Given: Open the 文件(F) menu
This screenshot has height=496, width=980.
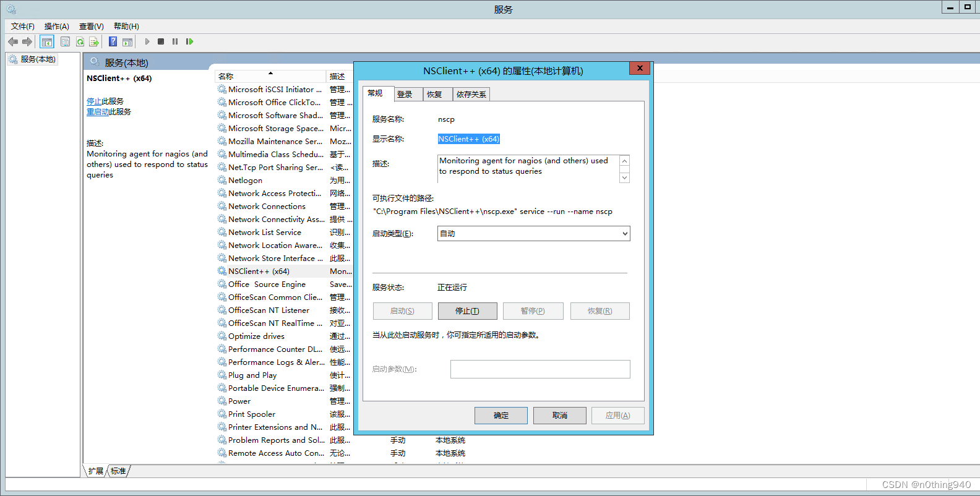Looking at the screenshot, I should pos(23,27).
